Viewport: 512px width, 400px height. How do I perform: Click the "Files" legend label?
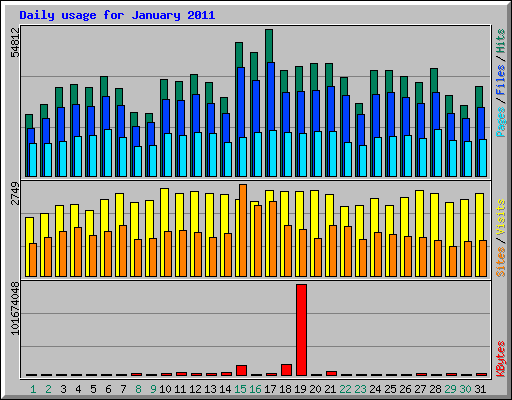(500, 80)
